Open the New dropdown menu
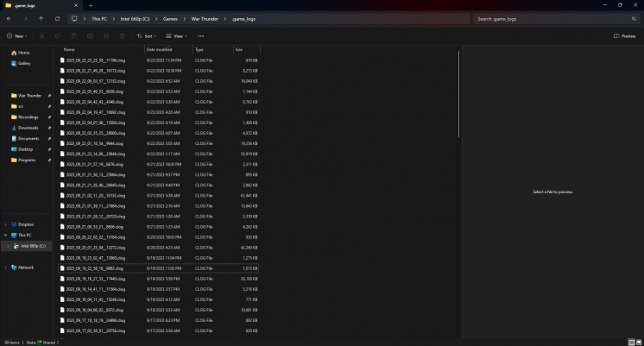 (x=16, y=36)
